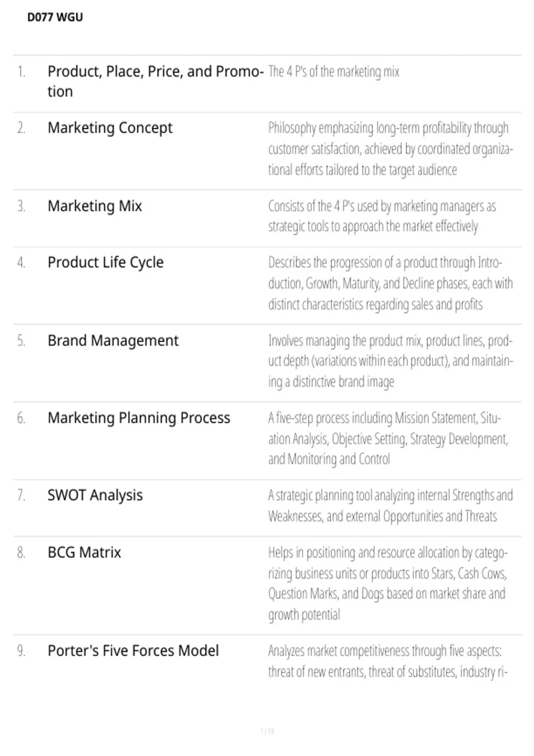Click the Porter's market competitiveness definition
Screen dimensions: 534x756
[x=388, y=661]
